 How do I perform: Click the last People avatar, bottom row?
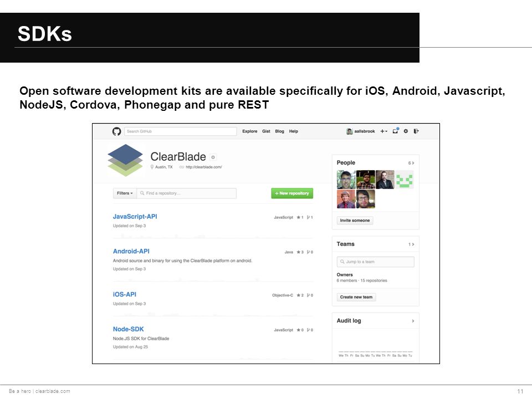coord(366,199)
